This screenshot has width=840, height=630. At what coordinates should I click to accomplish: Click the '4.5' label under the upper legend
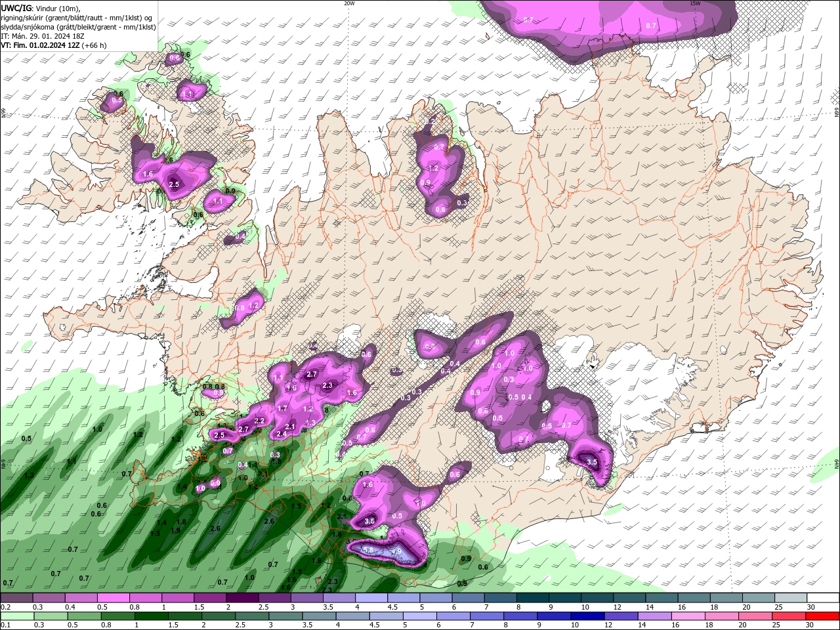point(392,607)
